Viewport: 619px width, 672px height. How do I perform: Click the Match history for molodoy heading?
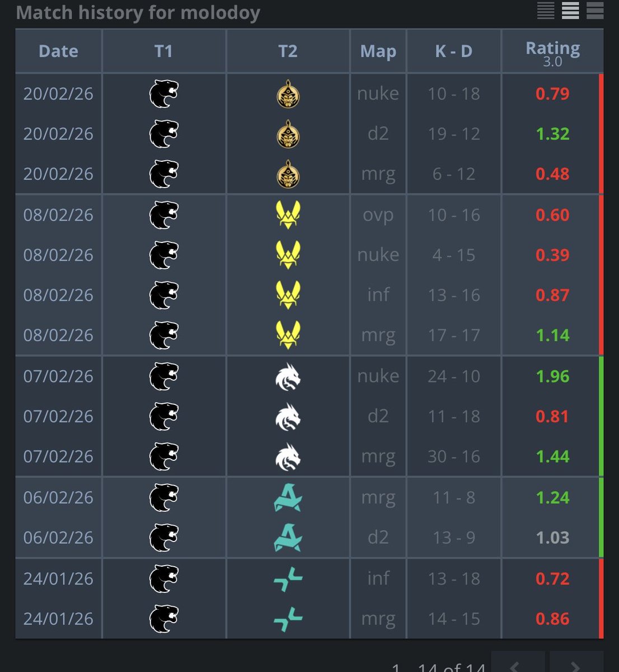tap(138, 12)
